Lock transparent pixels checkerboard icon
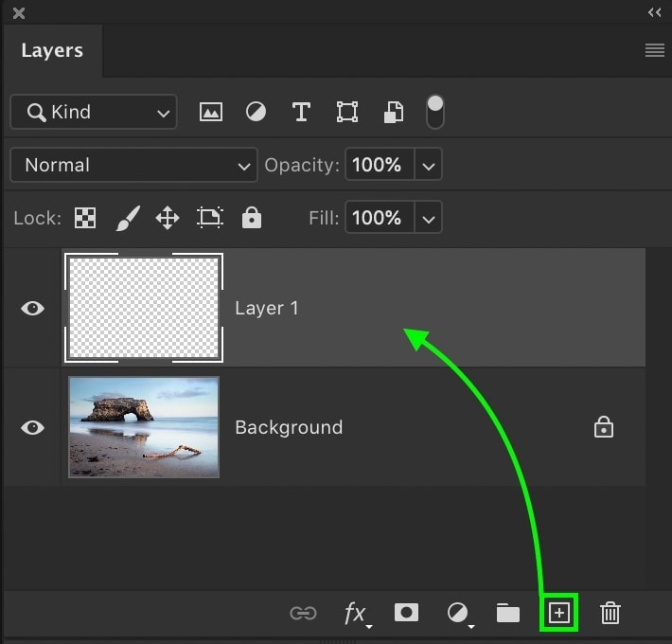Screen dimensions: 672x644 click(85, 218)
